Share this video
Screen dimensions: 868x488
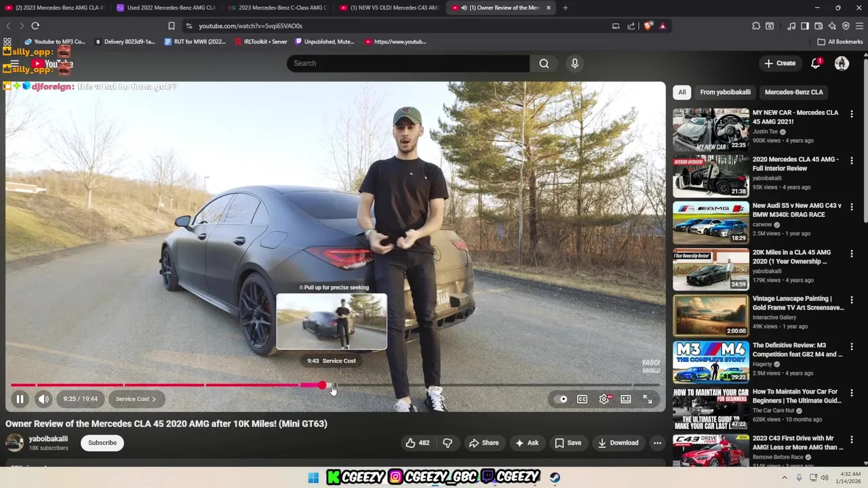tap(484, 443)
